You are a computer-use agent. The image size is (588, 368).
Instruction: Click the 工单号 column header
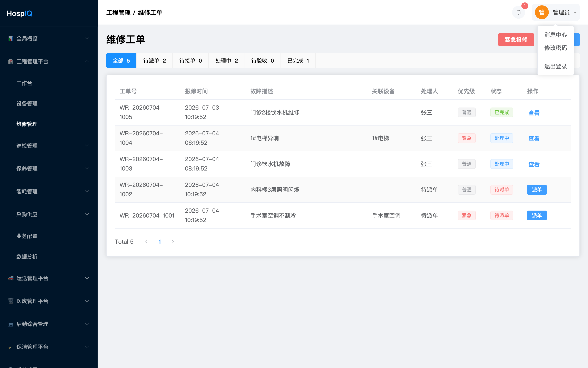tap(128, 91)
